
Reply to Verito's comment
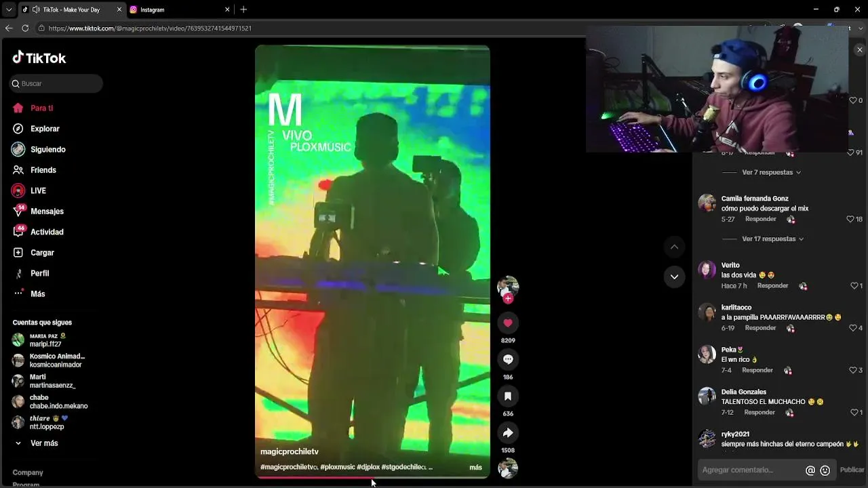[772, 286]
